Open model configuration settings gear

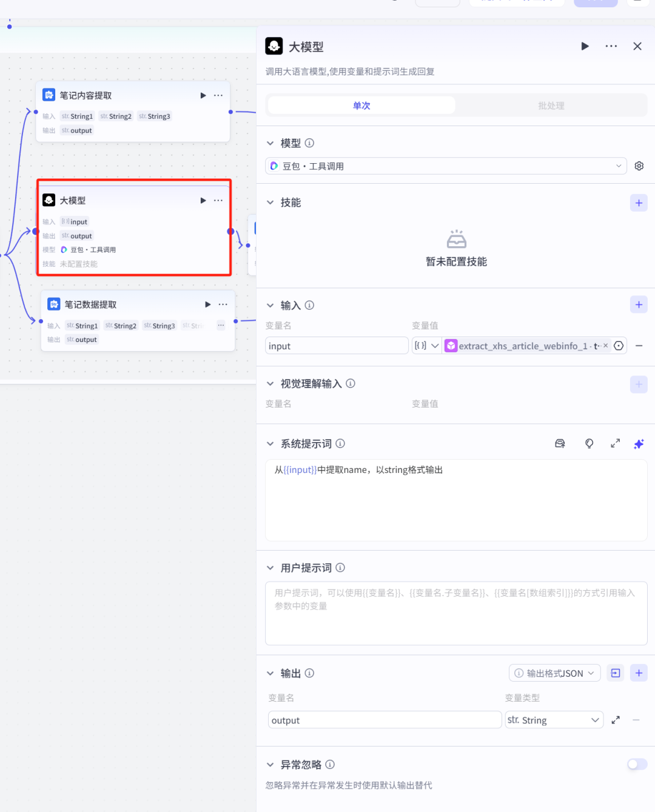(639, 166)
